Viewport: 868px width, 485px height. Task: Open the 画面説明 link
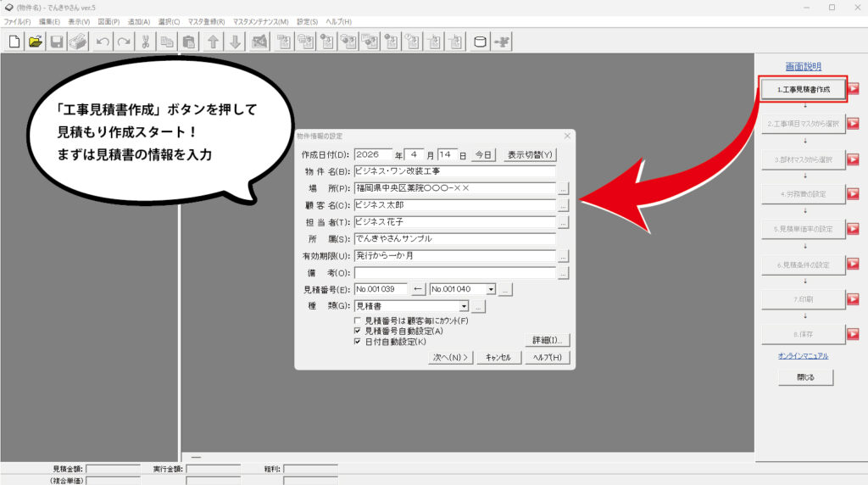pyautogui.click(x=804, y=66)
